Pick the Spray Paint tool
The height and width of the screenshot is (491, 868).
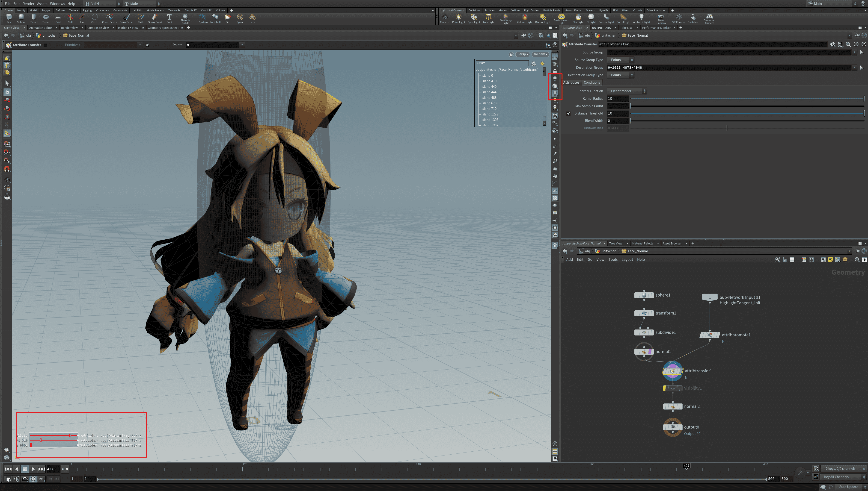coord(155,18)
